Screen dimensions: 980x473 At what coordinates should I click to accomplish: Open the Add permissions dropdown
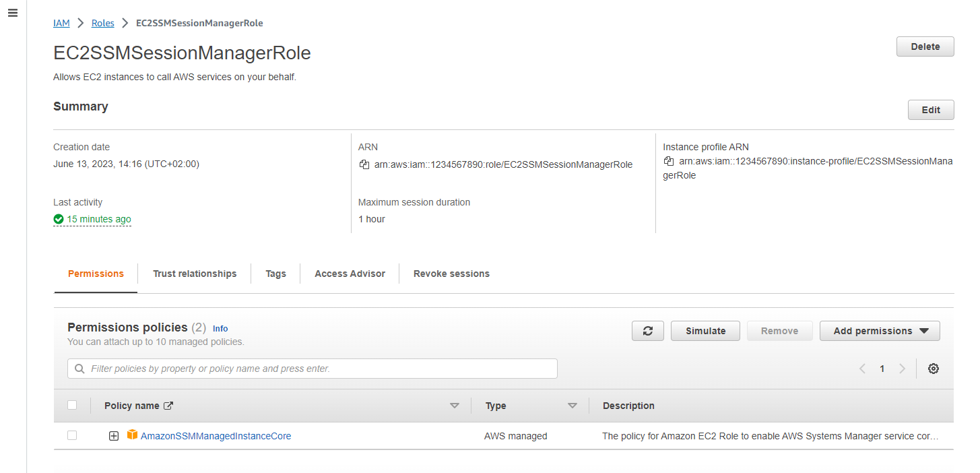point(880,330)
